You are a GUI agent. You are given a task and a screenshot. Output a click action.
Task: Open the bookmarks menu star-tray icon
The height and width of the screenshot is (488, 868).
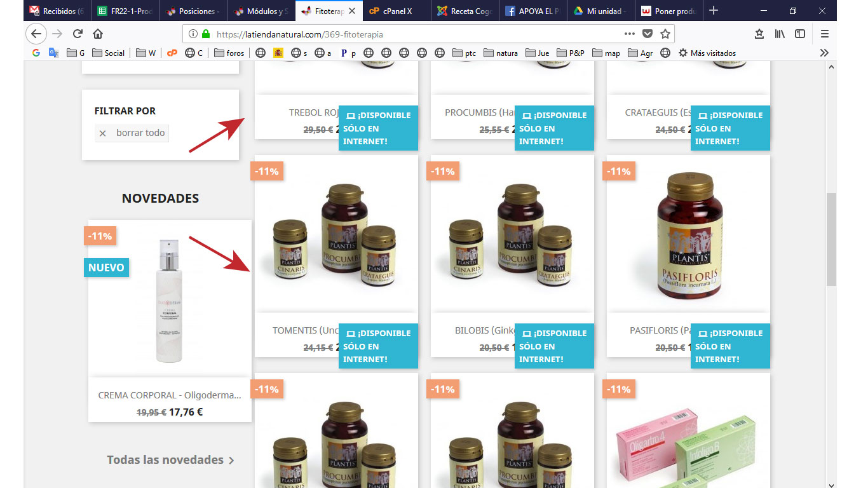click(x=759, y=34)
